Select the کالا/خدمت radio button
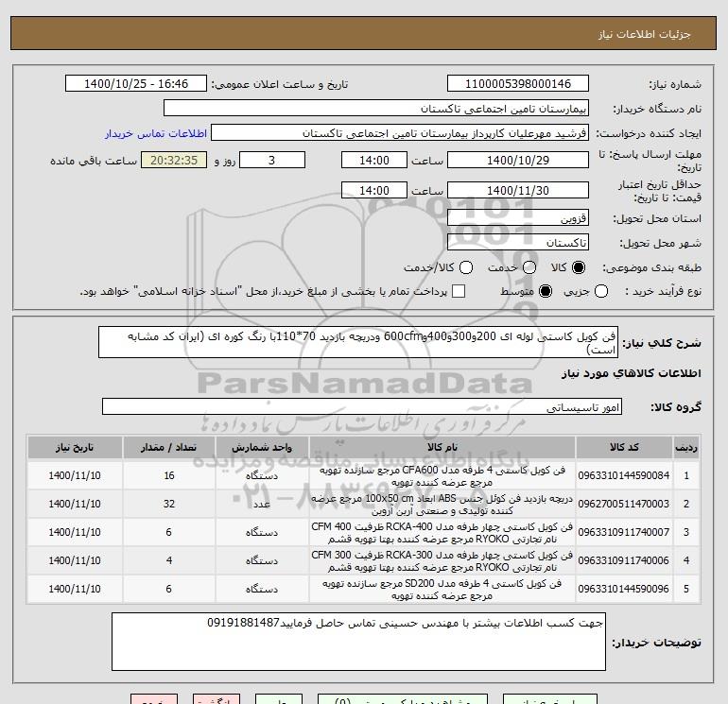The height and width of the screenshot is (704, 728). click(x=466, y=267)
